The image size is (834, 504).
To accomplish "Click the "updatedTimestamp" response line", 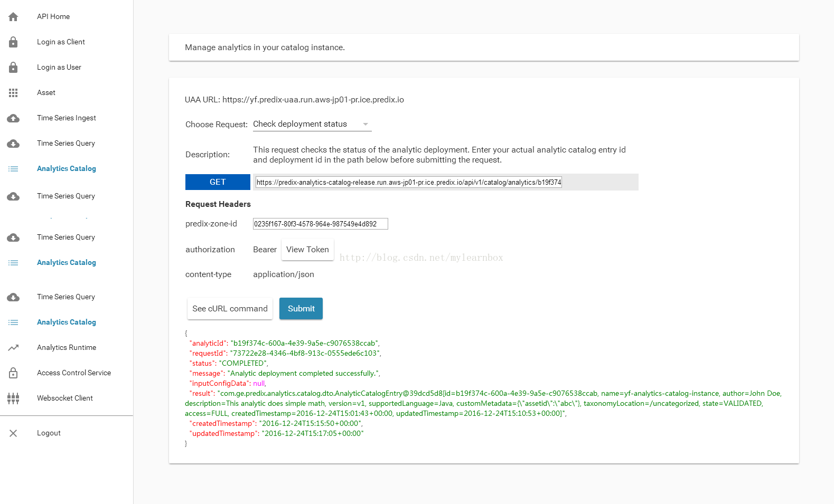I will (277, 433).
